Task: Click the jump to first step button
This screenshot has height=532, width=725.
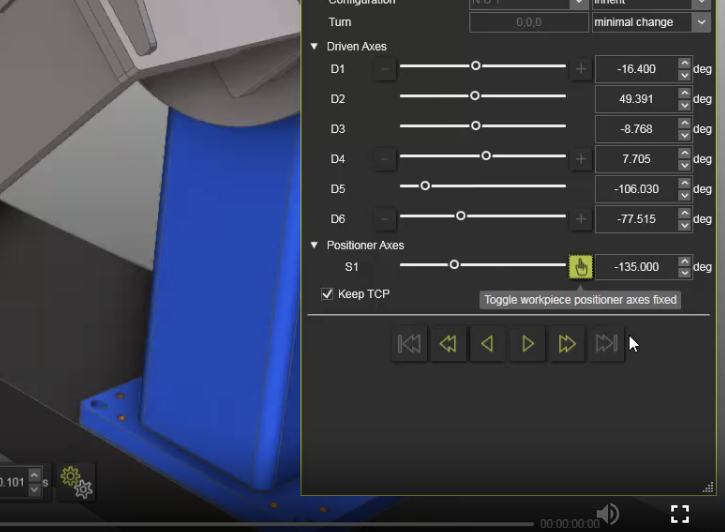Action: pos(409,344)
